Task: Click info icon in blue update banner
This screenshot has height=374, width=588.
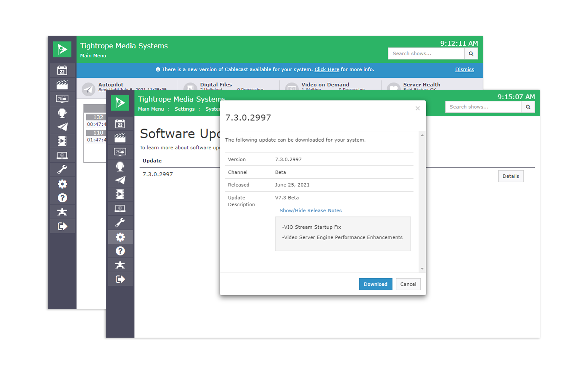Action: point(158,70)
